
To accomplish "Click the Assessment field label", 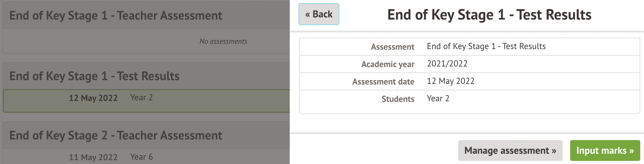I will tap(392, 47).
